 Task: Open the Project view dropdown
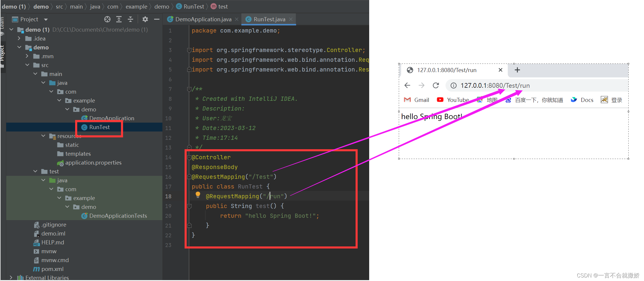click(46, 20)
